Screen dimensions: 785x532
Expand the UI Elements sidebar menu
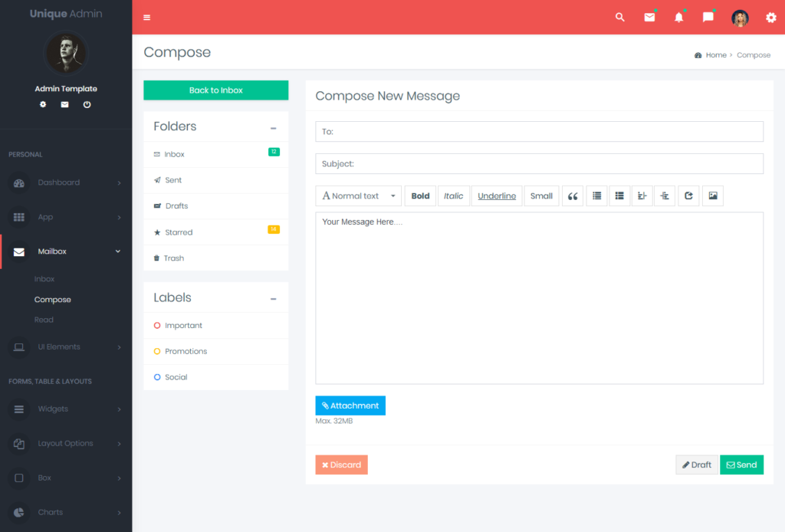coord(66,346)
